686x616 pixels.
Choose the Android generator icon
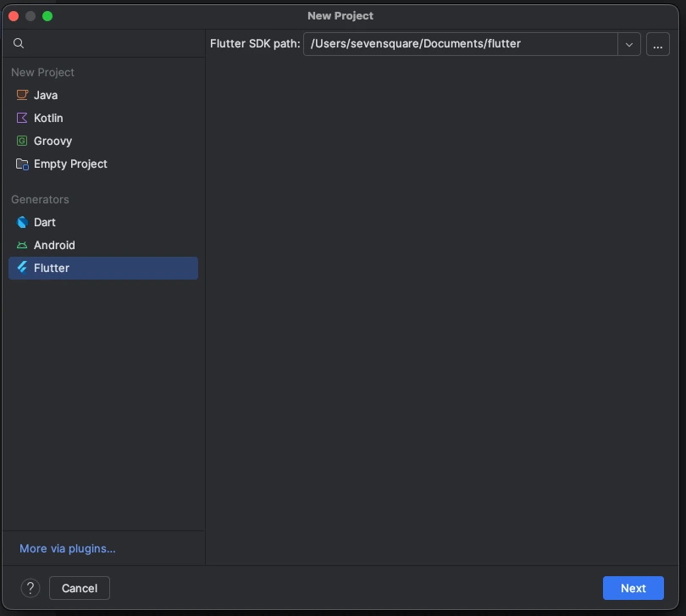coord(22,246)
